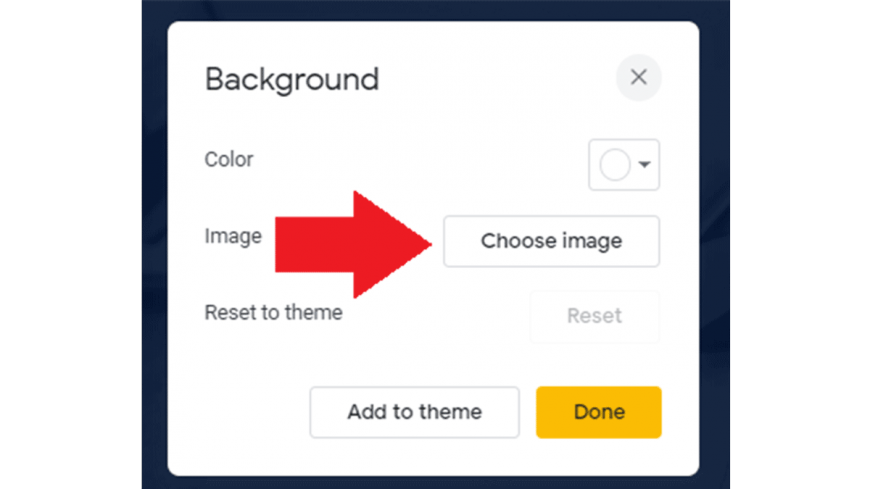Screen dimensions: 870x489
Task: Expand the Color dropdown arrow
Action: (644, 164)
